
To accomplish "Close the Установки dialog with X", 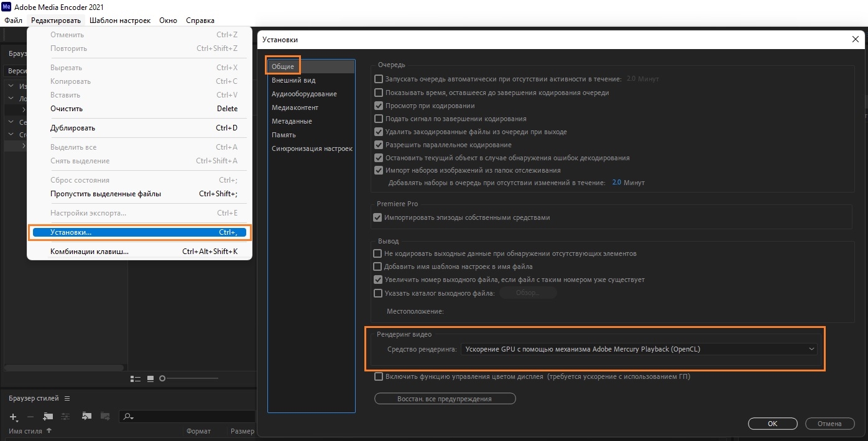I will coord(855,39).
